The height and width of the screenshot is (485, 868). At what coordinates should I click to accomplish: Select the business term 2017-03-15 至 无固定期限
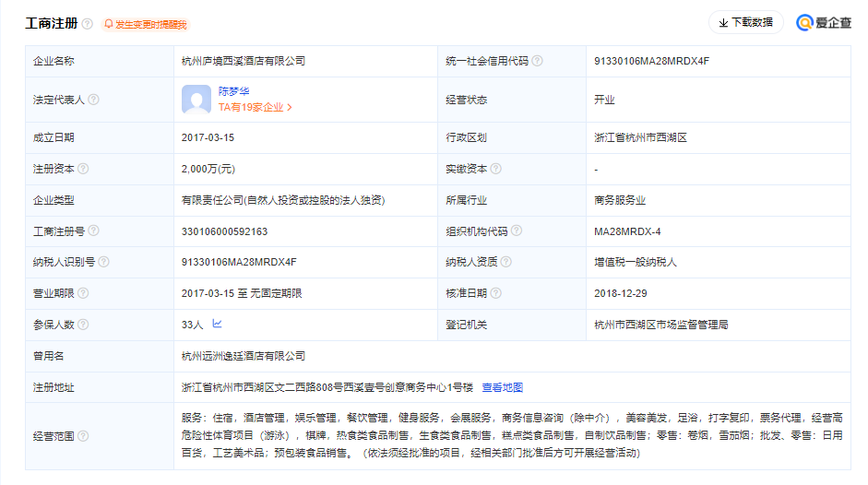tap(242, 293)
